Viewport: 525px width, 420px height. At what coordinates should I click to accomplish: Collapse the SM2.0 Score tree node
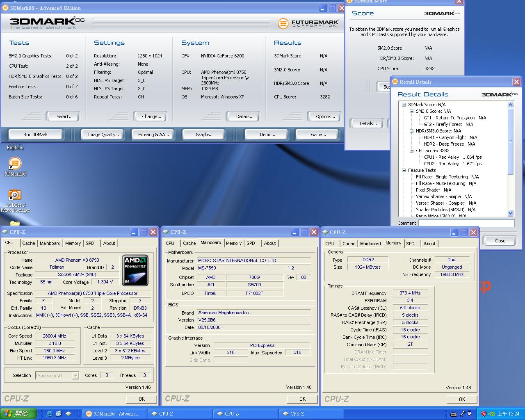pyautogui.click(x=412, y=111)
